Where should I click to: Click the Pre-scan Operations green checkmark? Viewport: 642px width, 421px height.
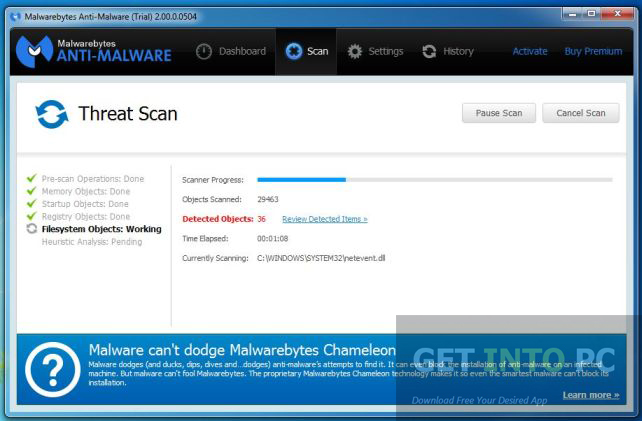[x=32, y=178]
